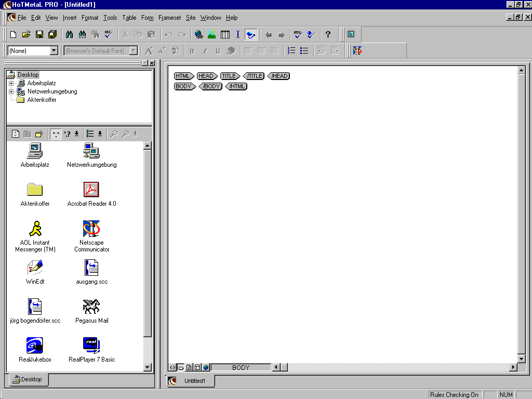Open the Frameset menu
532x399 pixels.
coord(170,18)
